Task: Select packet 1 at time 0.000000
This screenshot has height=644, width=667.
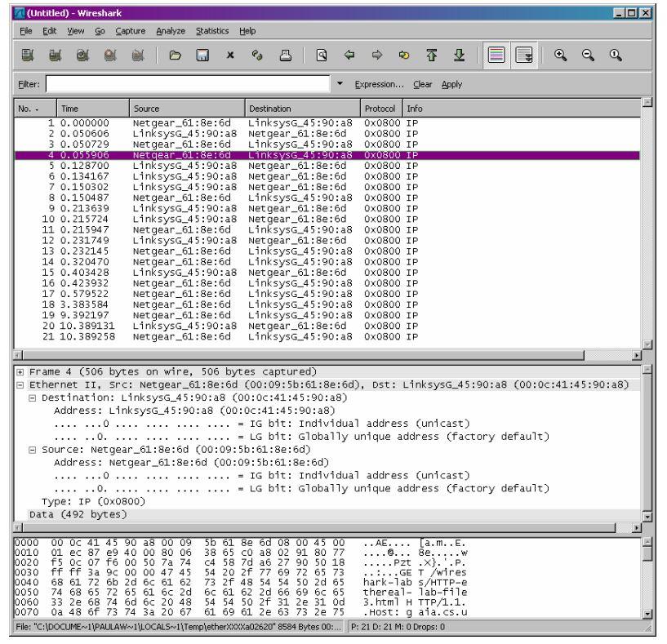Action: point(327,123)
